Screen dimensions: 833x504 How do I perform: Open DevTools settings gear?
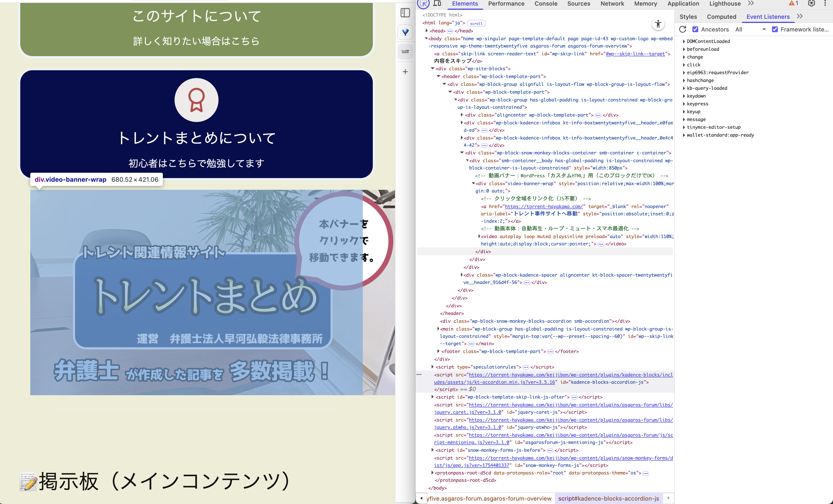(811, 3)
